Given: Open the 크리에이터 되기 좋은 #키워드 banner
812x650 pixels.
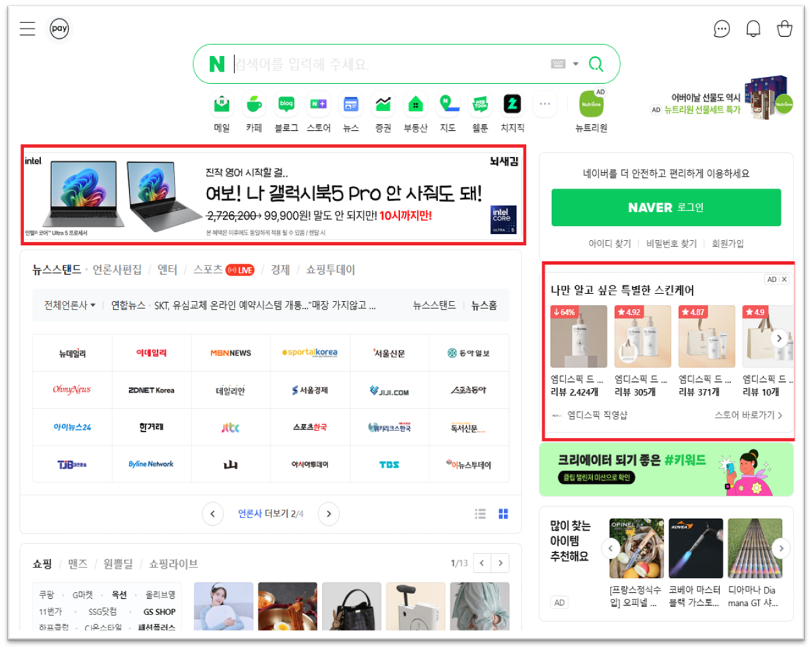Looking at the screenshot, I should [666, 470].
